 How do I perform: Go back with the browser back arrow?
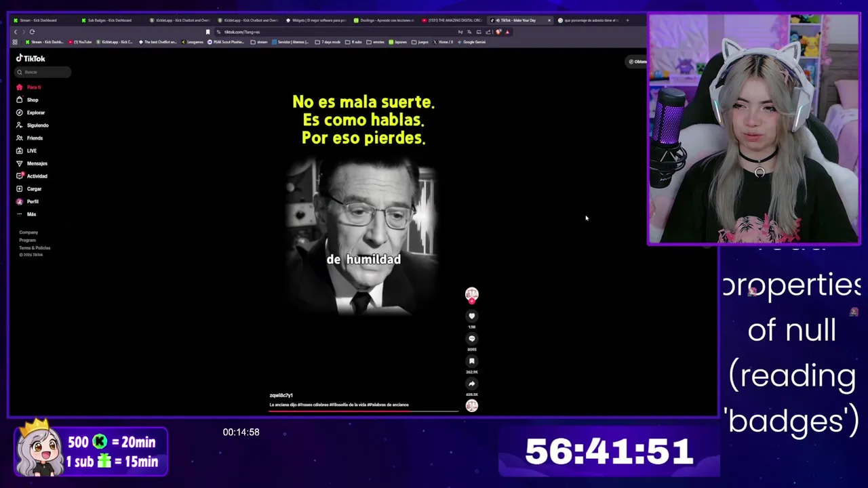16,32
